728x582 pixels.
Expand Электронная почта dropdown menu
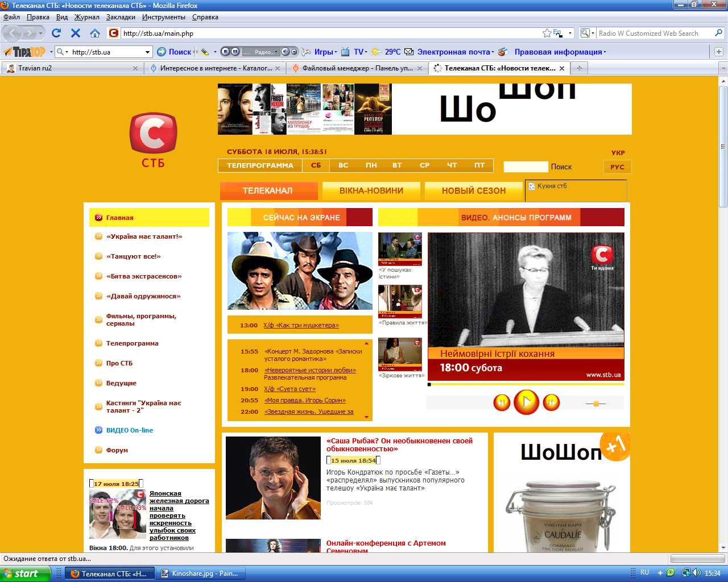493,52
